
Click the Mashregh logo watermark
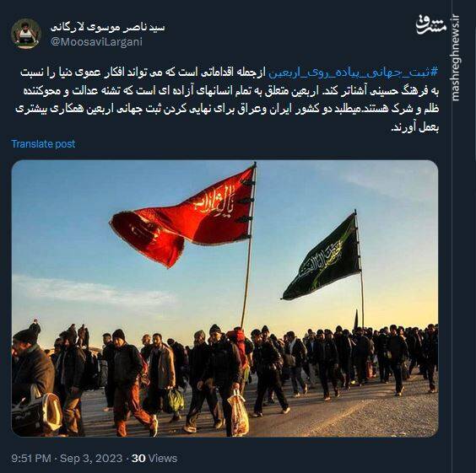[431, 24]
